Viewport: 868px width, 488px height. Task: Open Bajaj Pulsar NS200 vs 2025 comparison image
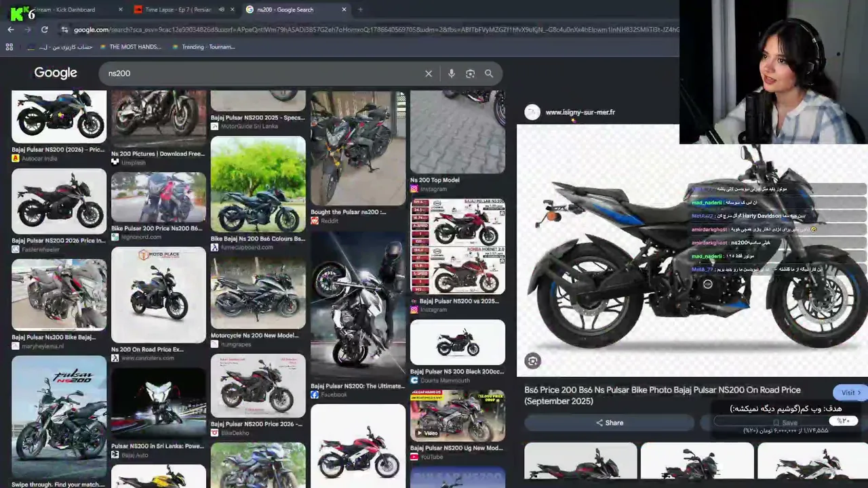[458, 247]
